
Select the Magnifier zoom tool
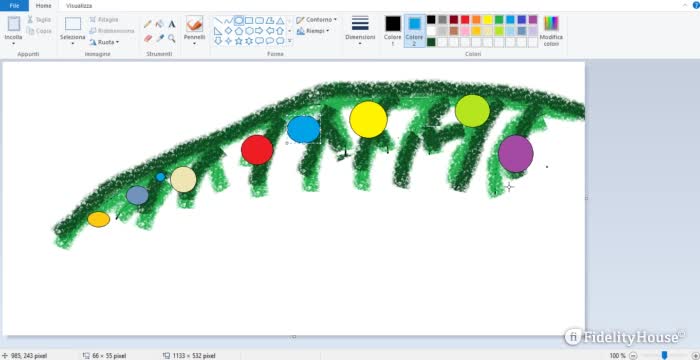(171, 38)
